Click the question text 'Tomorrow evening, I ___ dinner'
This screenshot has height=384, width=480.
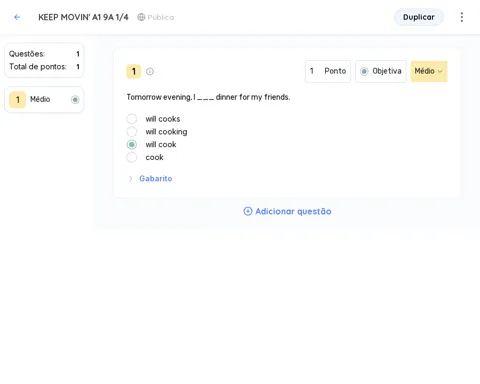click(x=208, y=97)
